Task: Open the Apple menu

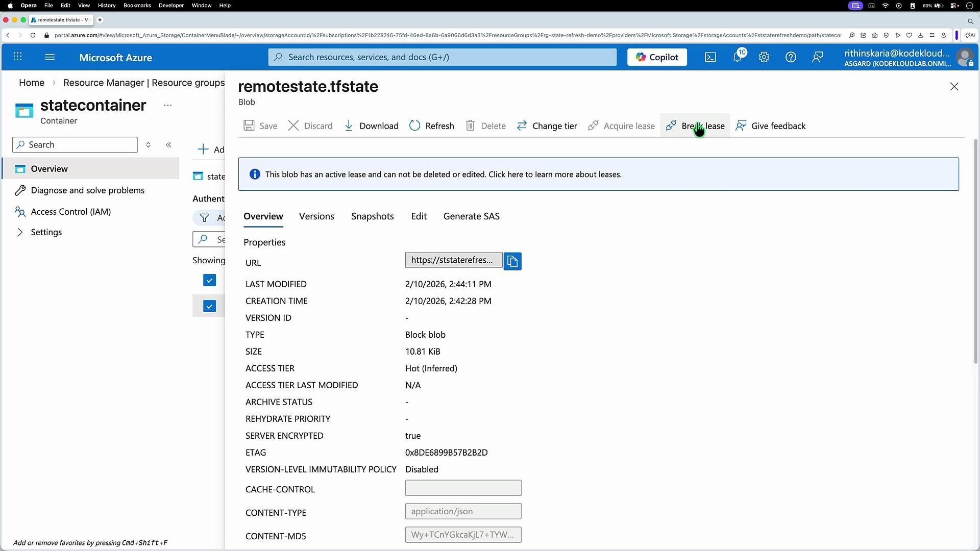Action: pyautogui.click(x=10, y=5)
